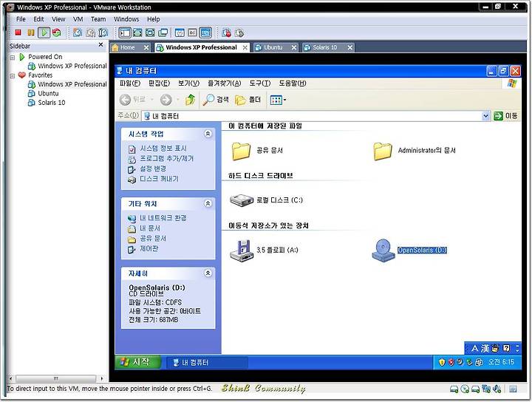
Task: Open the snapshot manager toolbar icon
Action: pyautogui.click(x=103, y=33)
